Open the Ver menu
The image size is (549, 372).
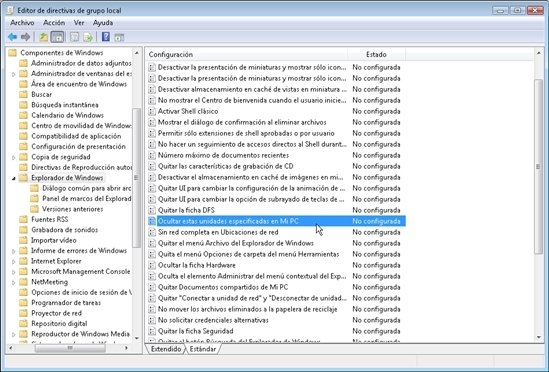pyautogui.click(x=79, y=23)
